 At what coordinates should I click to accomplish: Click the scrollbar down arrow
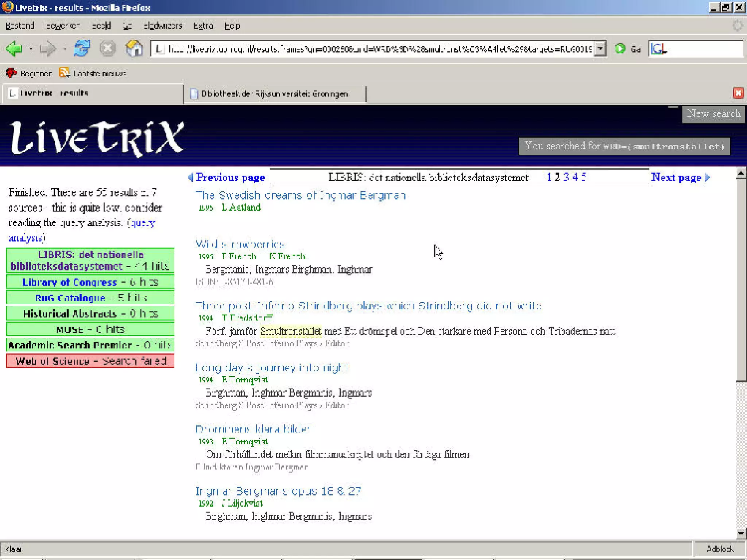coord(741,533)
